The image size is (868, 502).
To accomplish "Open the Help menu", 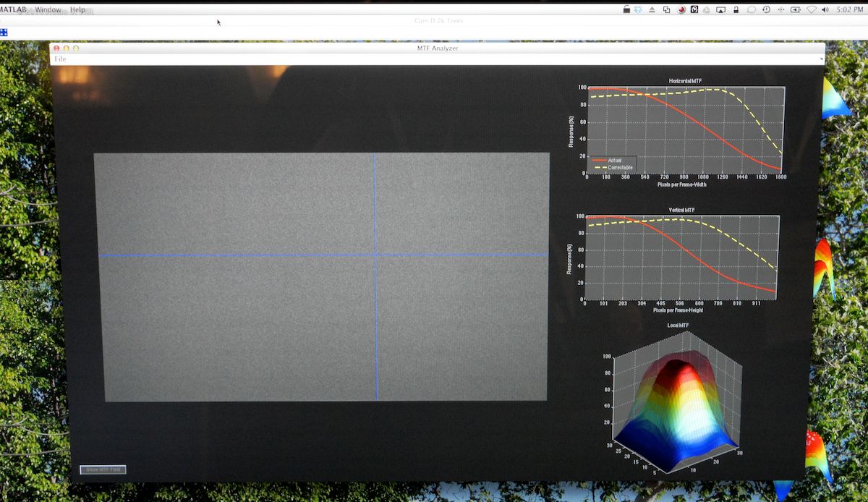I will click(77, 10).
